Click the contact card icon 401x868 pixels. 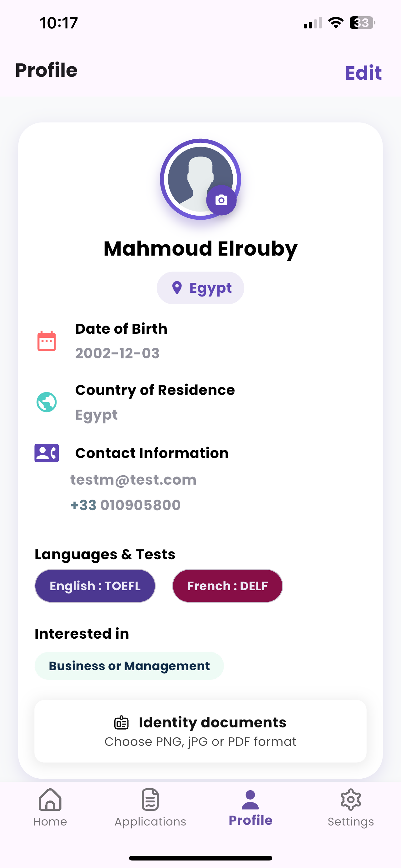[47, 453]
